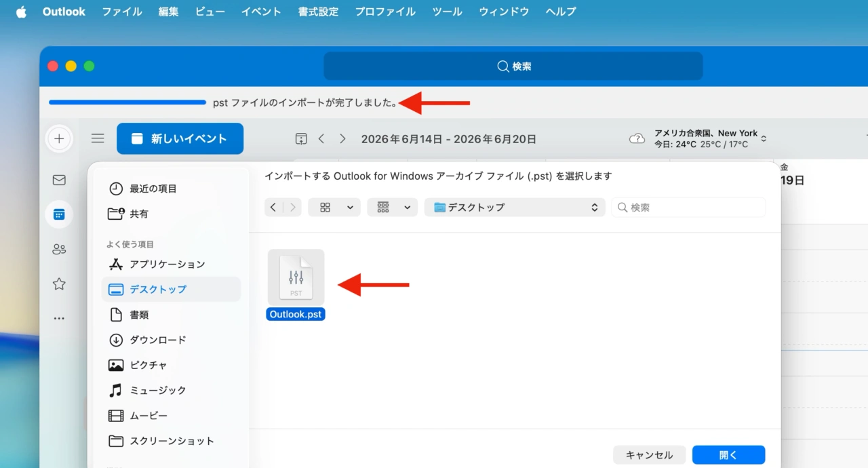Open the ヘルプ menu
The image size is (868, 468).
[x=561, y=12]
